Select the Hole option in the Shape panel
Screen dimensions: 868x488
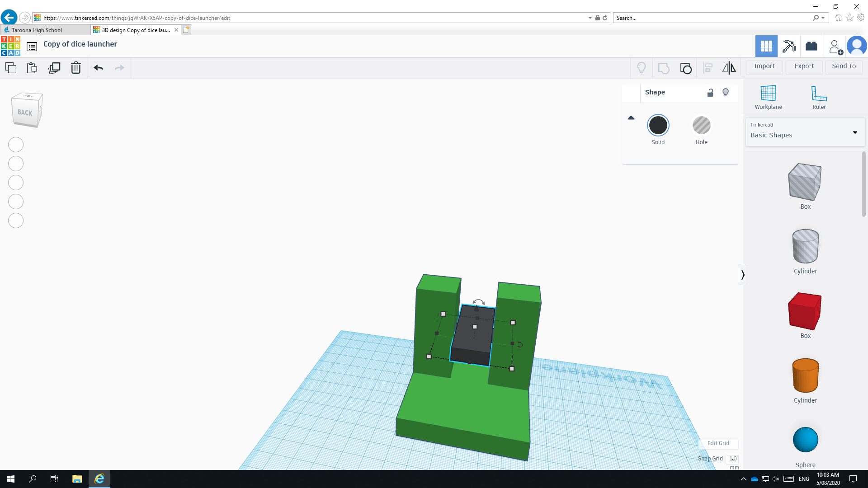click(x=701, y=126)
